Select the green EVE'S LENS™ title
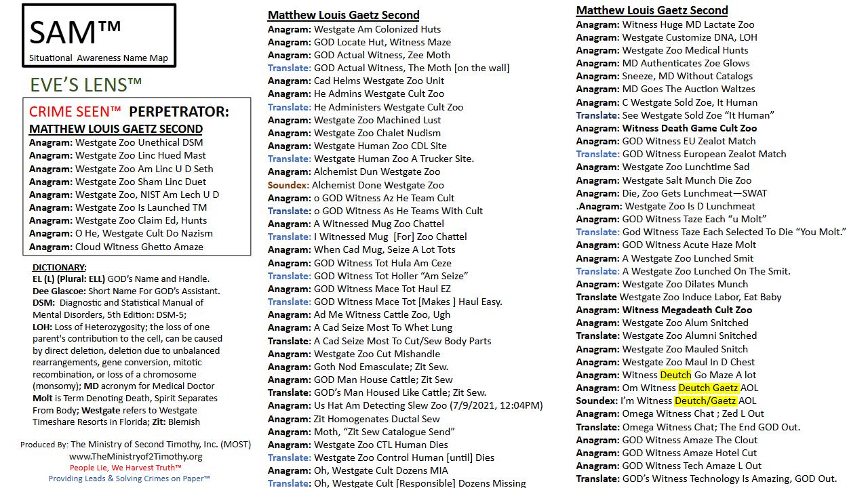This screenshot has width=868, height=488. 86,85
